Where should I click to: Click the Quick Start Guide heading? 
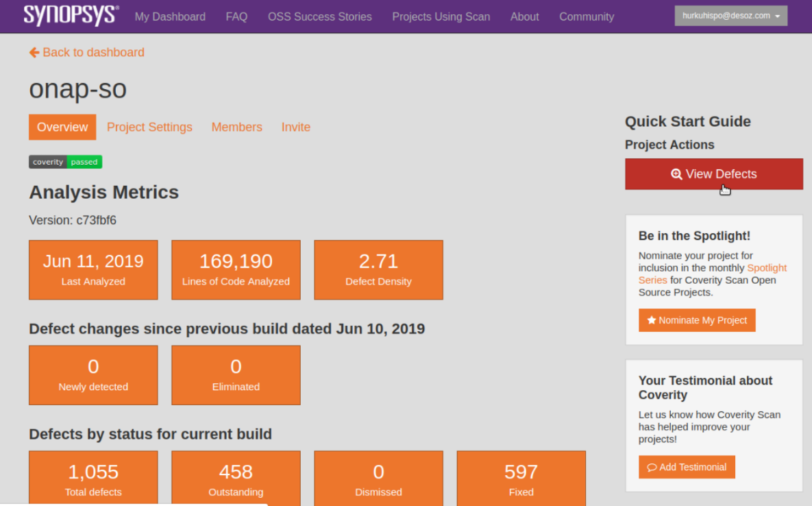[688, 121]
